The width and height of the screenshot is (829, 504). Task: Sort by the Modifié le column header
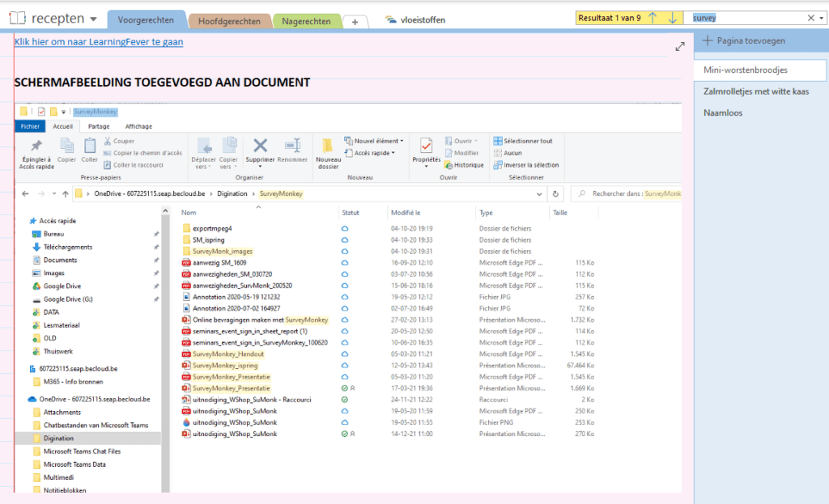(x=406, y=213)
